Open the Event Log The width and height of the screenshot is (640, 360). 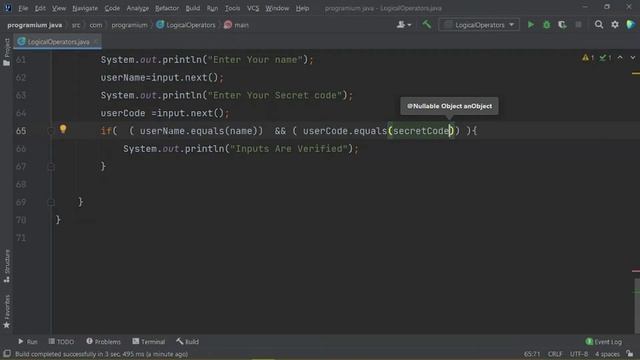604,342
